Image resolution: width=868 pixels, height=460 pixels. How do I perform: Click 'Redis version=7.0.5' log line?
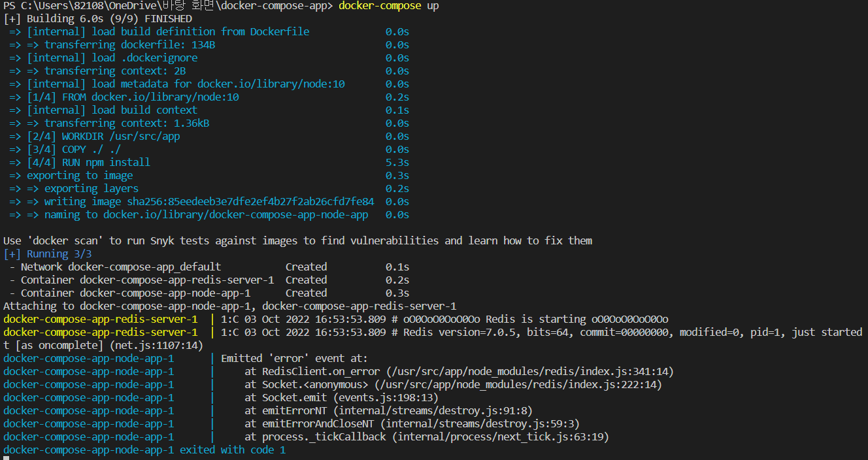(433, 333)
